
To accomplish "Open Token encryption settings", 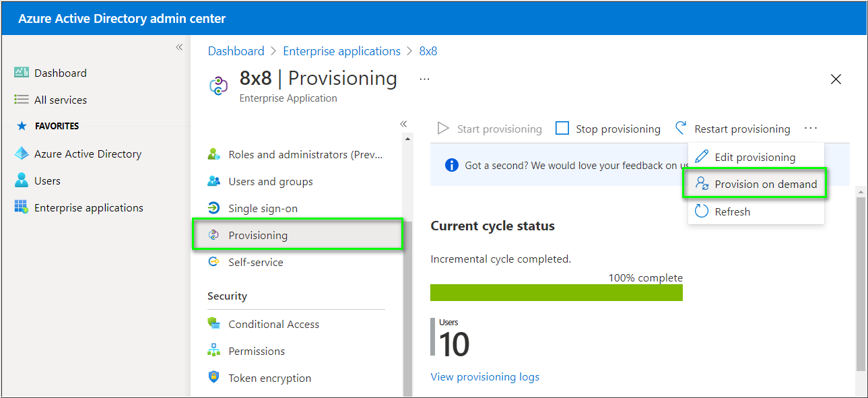I will 269,378.
